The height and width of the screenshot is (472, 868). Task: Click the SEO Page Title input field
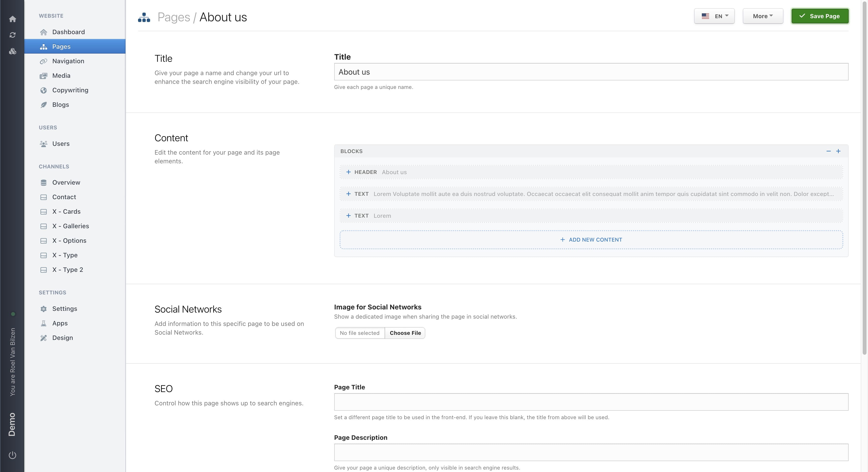(591, 402)
